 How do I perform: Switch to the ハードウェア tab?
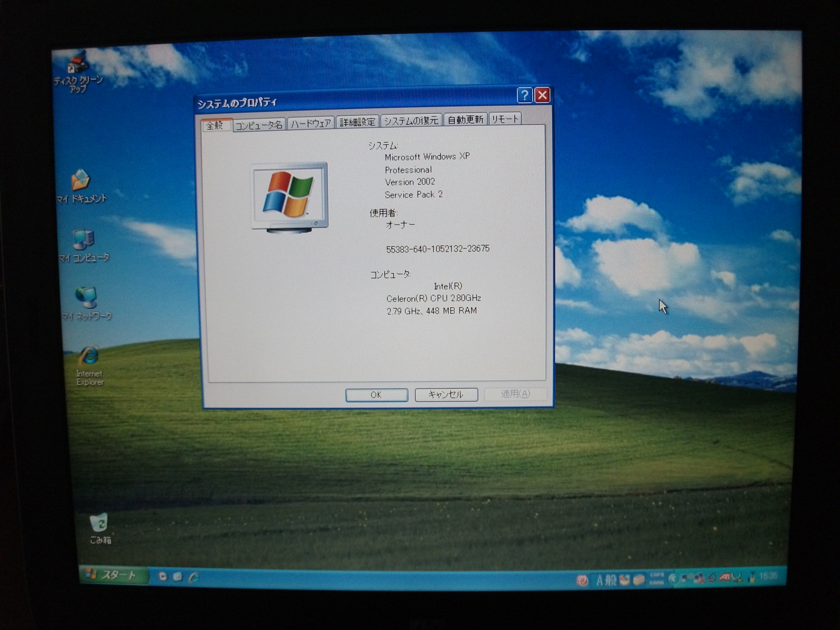[311, 123]
